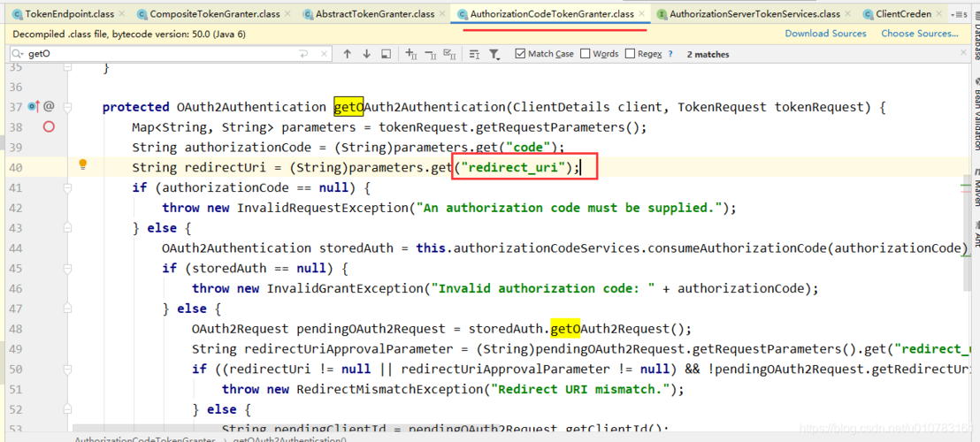Screen dimensions: 980x442
Task: Unselect occurrence icon in search bar
Action: [430, 54]
